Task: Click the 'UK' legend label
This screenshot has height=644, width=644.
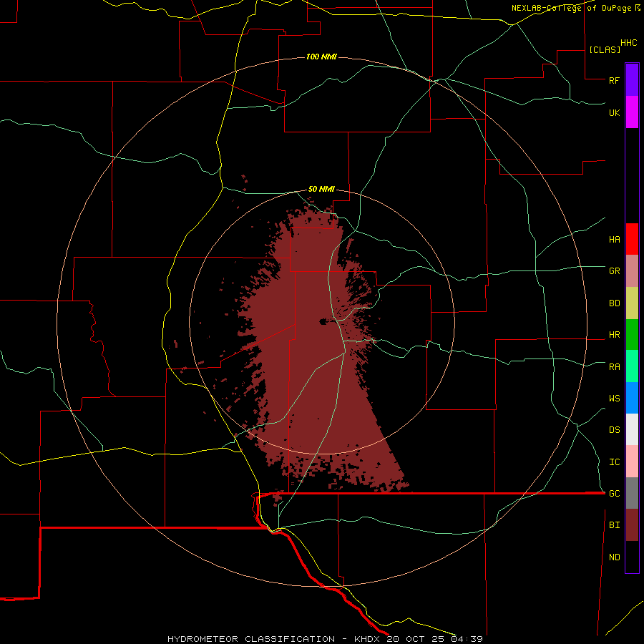Action: point(614,112)
